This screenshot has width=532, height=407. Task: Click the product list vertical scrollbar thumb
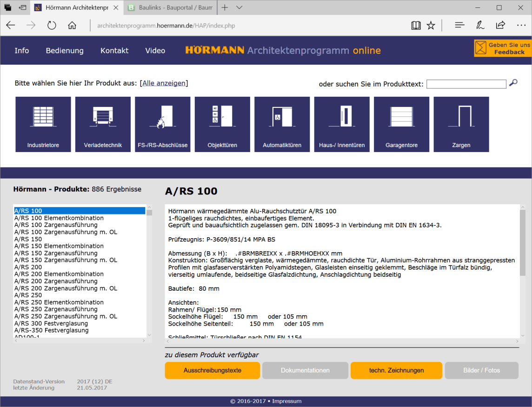tap(149, 213)
